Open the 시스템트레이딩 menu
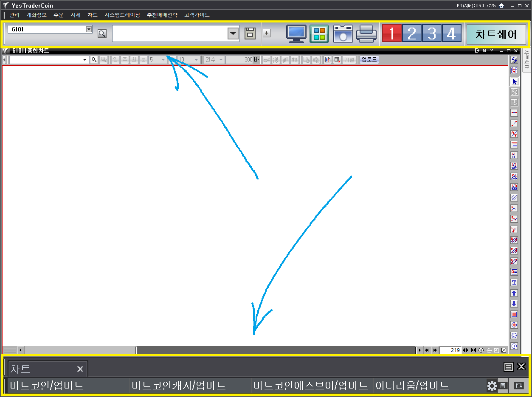The image size is (532, 397). point(122,15)
